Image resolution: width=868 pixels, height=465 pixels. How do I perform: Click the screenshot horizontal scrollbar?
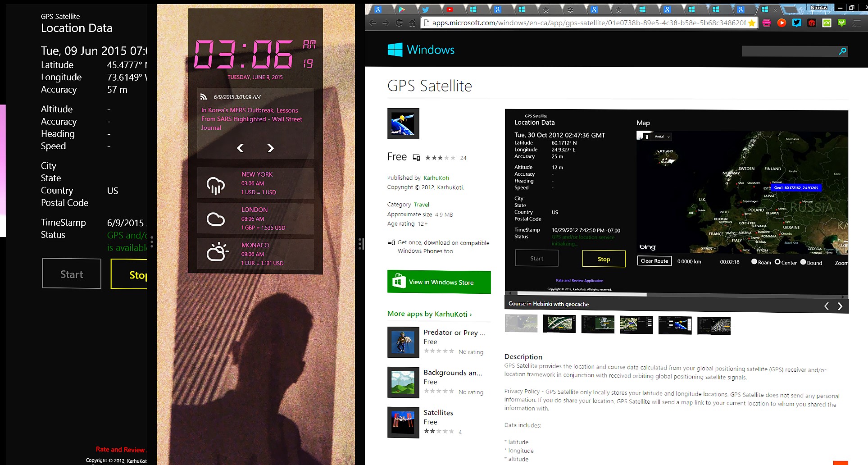pos(581,295)
